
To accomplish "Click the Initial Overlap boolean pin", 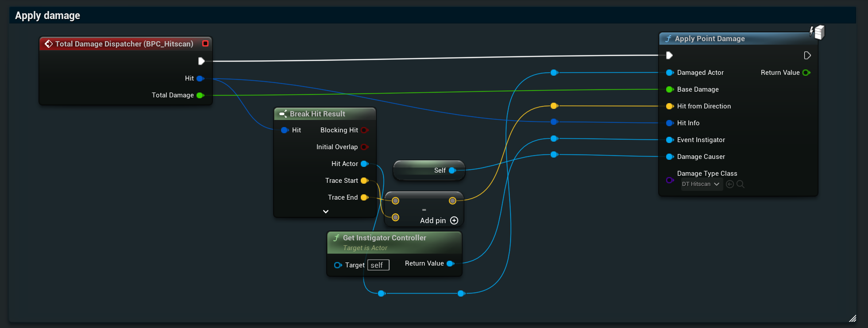I will 364,147.
